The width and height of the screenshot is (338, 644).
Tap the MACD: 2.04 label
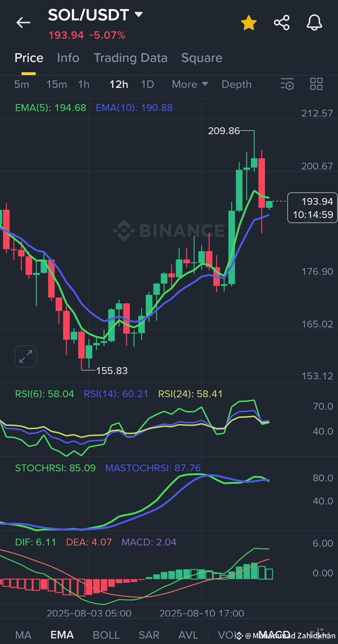click(149, 542)
